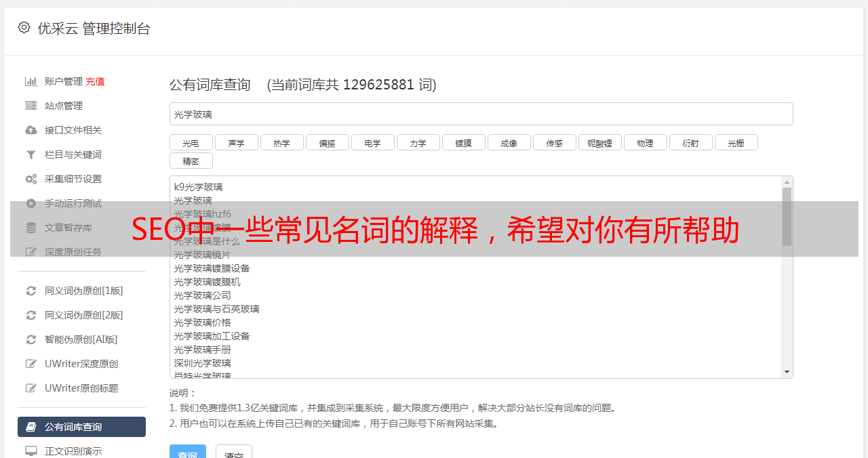The image size is (868, 458).
Task: Click the 声学 tag button
Action: (x=236, y=142)
